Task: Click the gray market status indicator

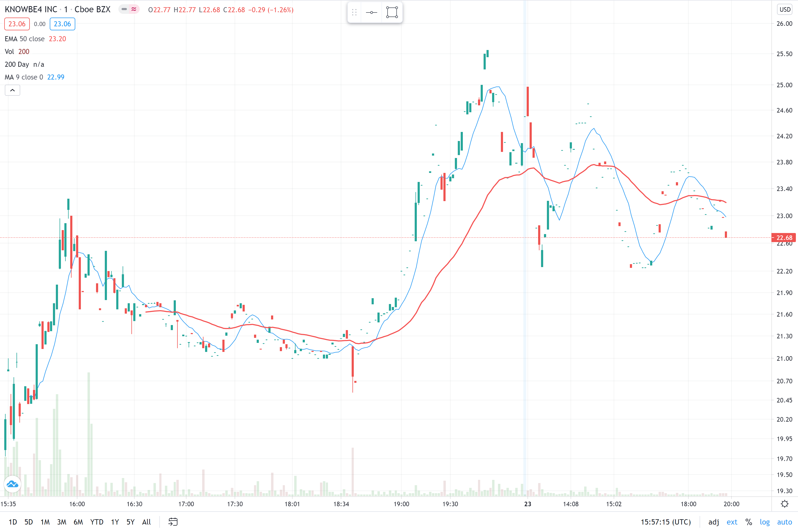Action: (124, 9)
